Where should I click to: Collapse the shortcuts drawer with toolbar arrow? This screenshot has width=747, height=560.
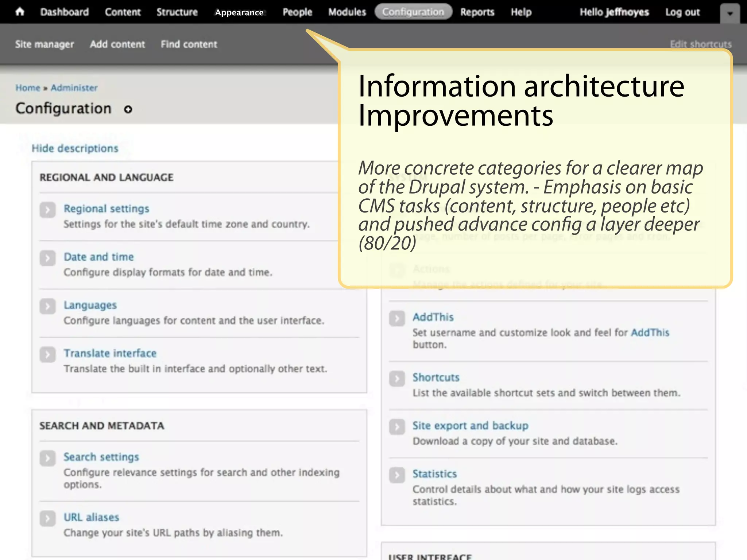point(730,14)
